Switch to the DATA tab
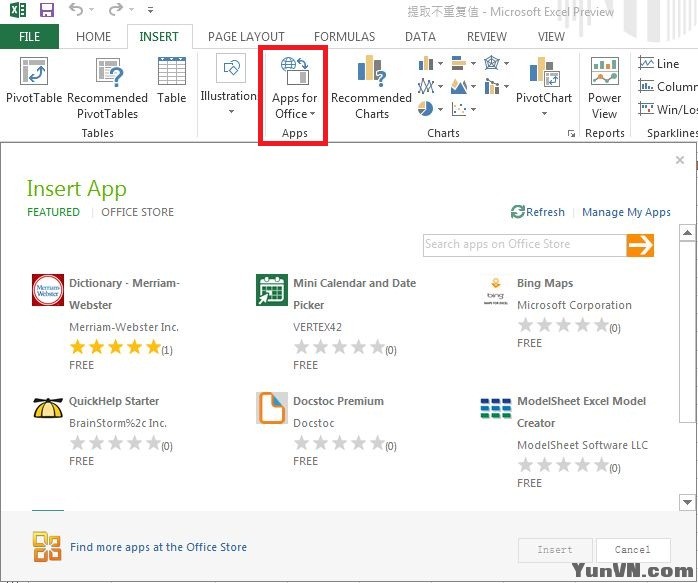The height and width of the screenshot is (583, 698). tap(420, 36)
